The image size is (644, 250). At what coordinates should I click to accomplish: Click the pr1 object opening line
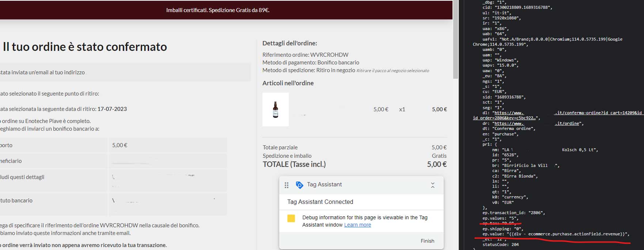tap(490, 144)
